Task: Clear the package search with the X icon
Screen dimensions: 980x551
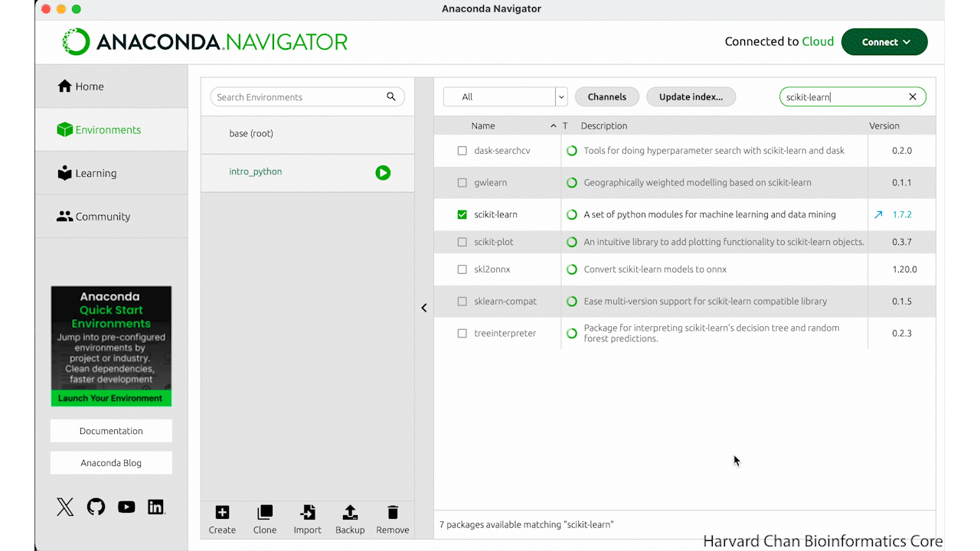Action: point(913,97)
